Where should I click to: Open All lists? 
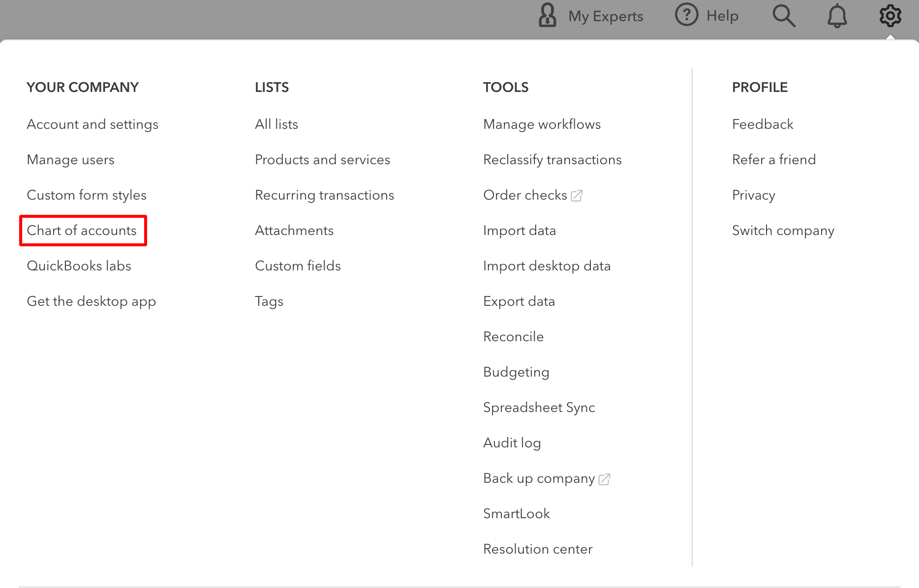coord(276,124)
